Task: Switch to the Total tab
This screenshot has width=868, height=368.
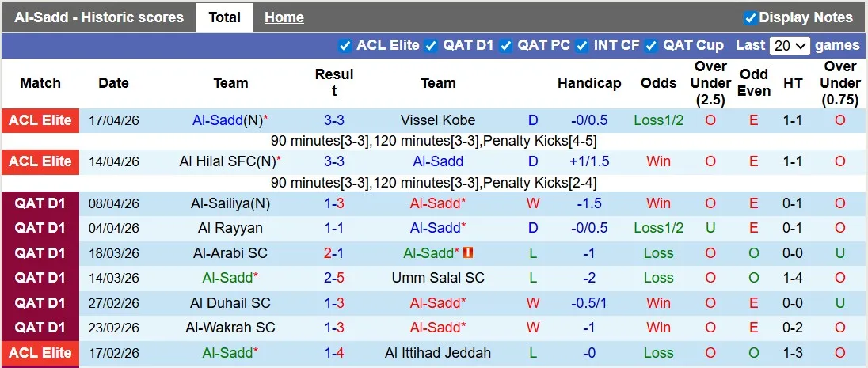Action: point(224,17)
